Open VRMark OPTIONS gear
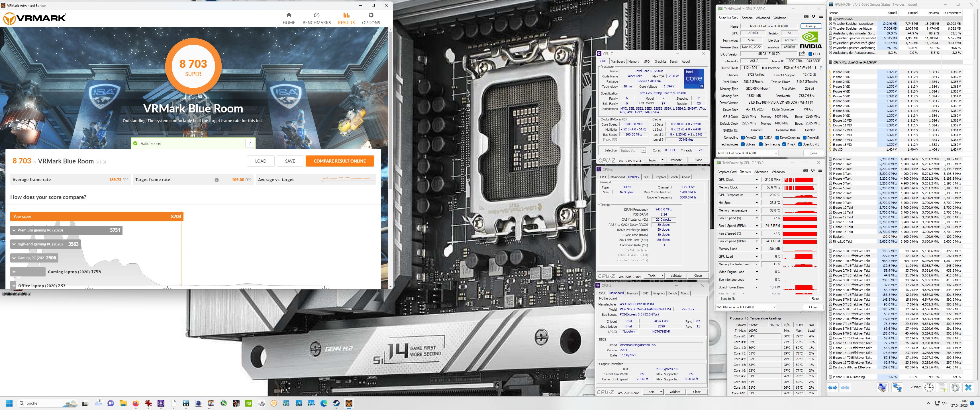 [371, 18]
